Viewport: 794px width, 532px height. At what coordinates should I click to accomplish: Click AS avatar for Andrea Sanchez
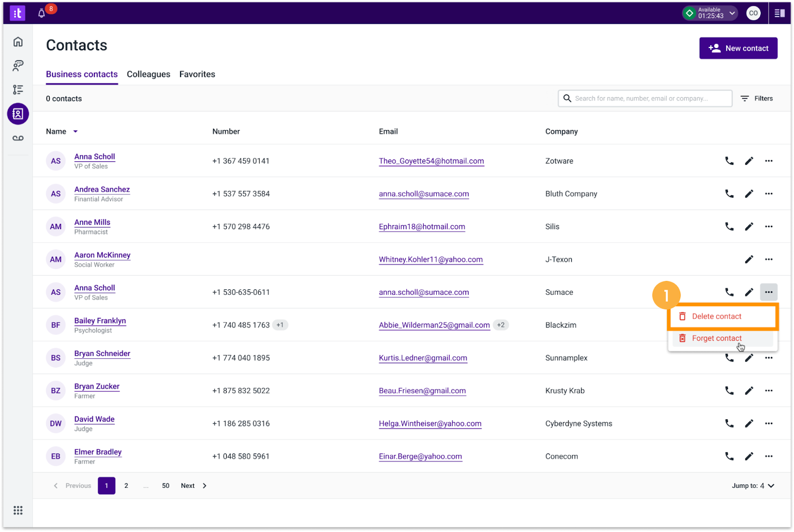click(56, 194)
